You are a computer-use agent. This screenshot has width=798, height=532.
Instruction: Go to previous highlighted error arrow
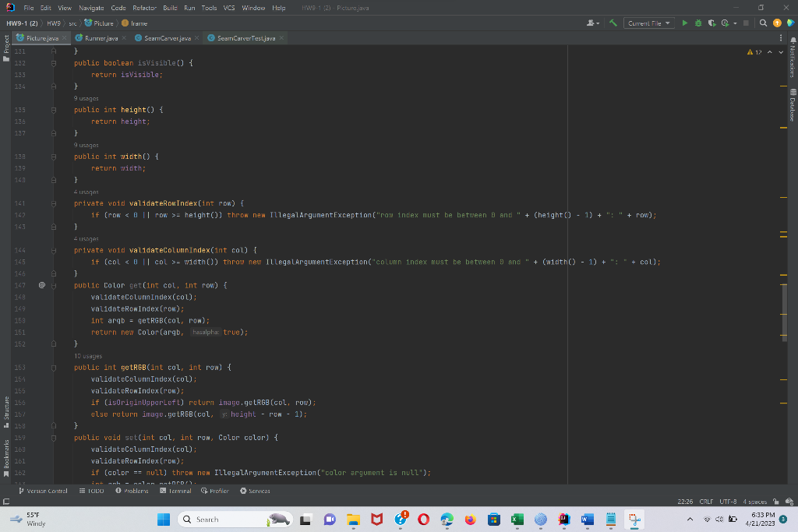pos(769,52)
